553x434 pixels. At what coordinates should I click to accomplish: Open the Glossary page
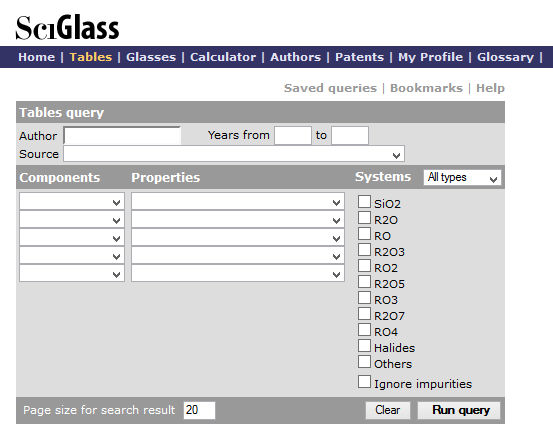(x=505, y=57)
